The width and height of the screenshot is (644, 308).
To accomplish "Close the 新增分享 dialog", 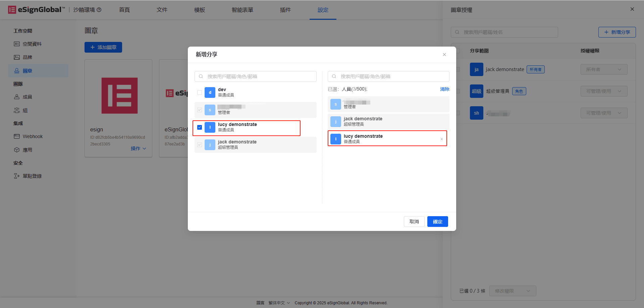I will pyautogui.click(x=444, y=55).
